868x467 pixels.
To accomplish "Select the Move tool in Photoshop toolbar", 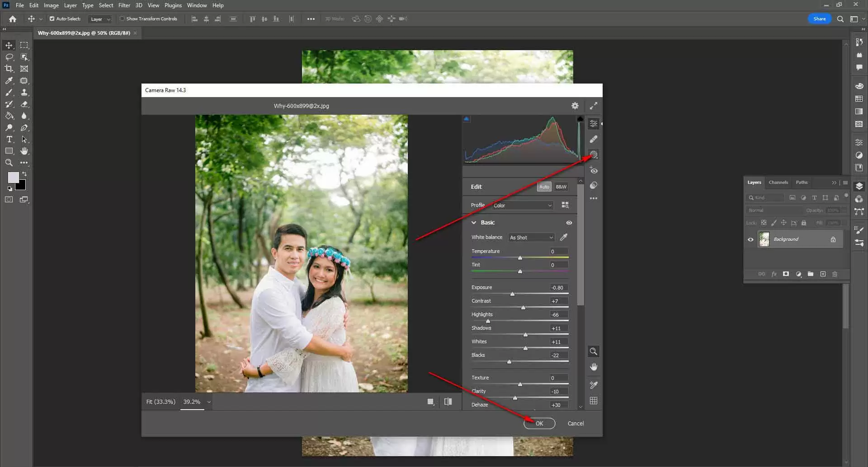I will coord(9,45).
